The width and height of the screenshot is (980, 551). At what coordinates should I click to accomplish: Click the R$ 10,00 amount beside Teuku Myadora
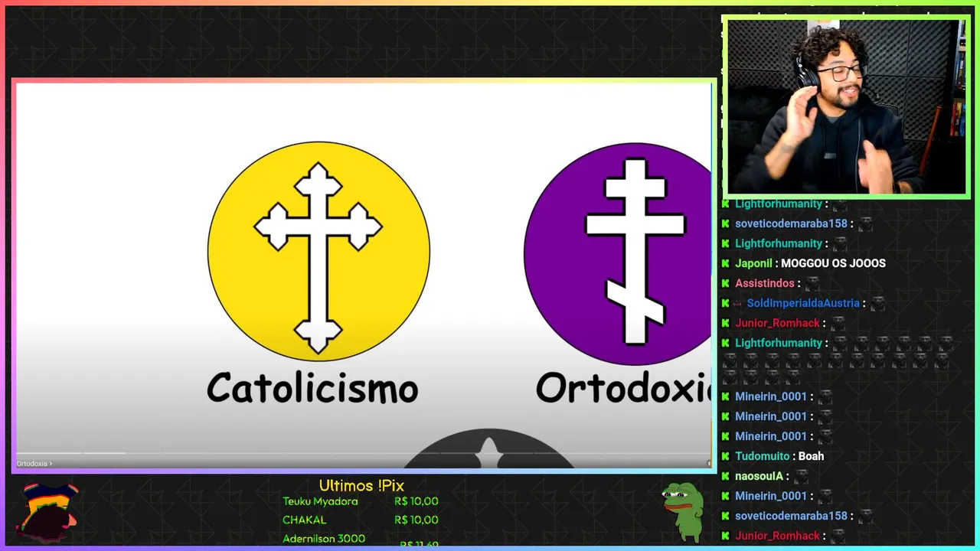coord(416,501)
